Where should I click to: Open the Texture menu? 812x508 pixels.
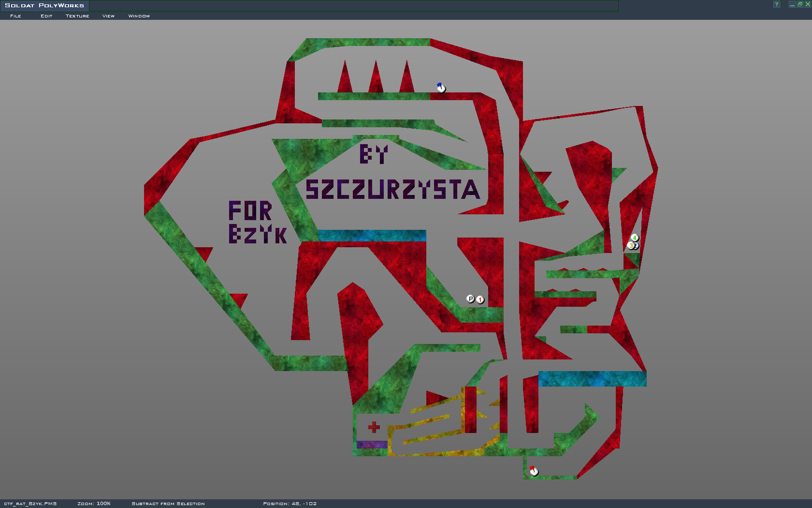(x=77, y=16)
